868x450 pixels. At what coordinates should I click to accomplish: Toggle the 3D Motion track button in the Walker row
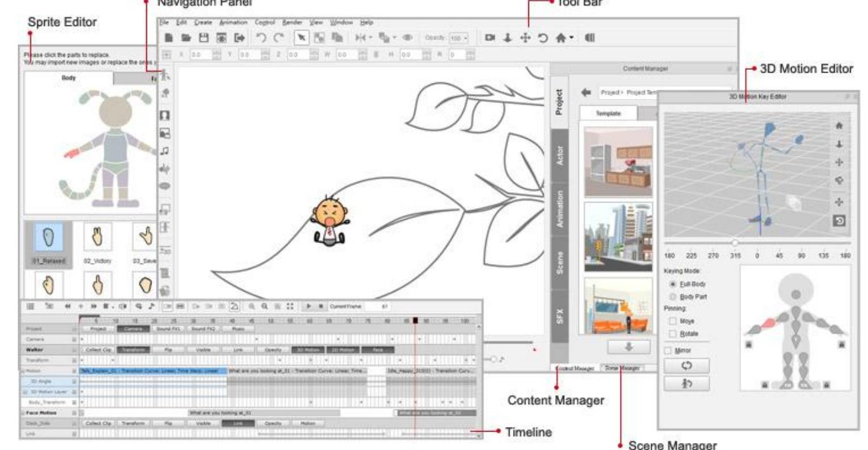coord(308,349)
